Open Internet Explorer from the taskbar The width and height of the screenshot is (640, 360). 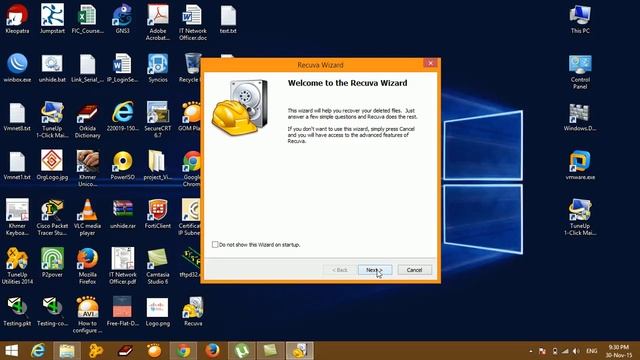(x=39, y=351)
